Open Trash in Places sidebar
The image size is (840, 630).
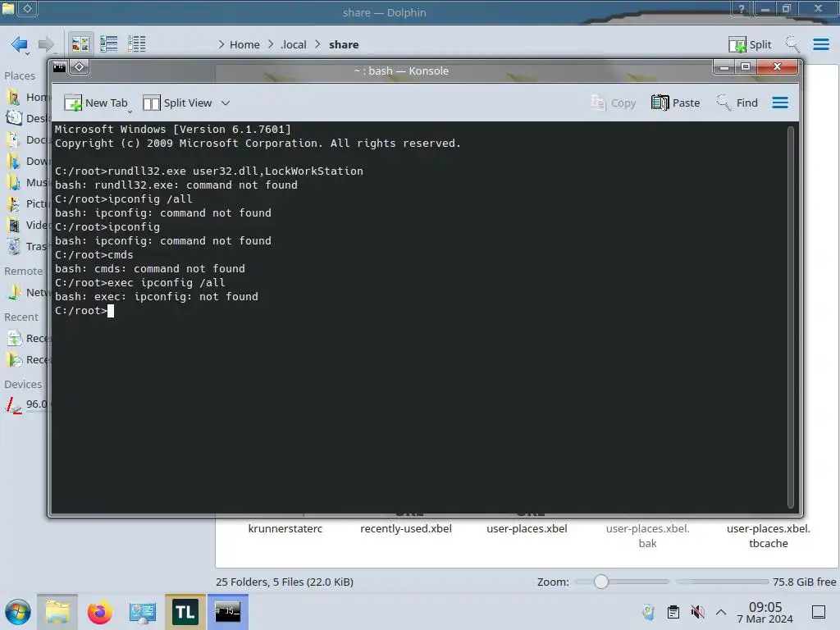coord(27,246)
